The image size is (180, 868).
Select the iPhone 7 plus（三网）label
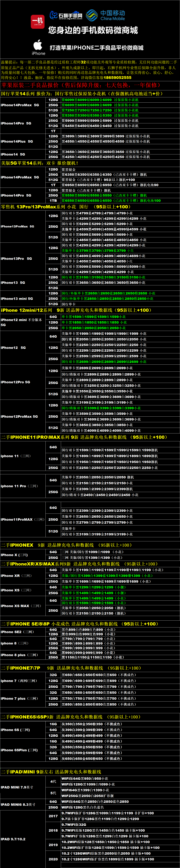[19, 699]
